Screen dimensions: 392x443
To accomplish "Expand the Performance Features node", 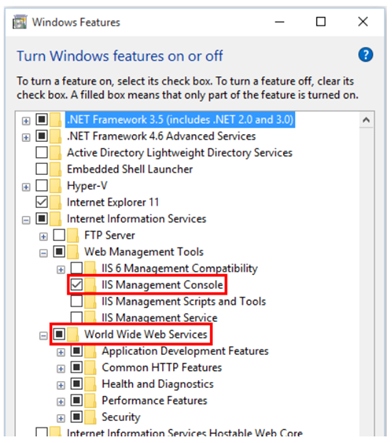I will [x=61, y=402].
